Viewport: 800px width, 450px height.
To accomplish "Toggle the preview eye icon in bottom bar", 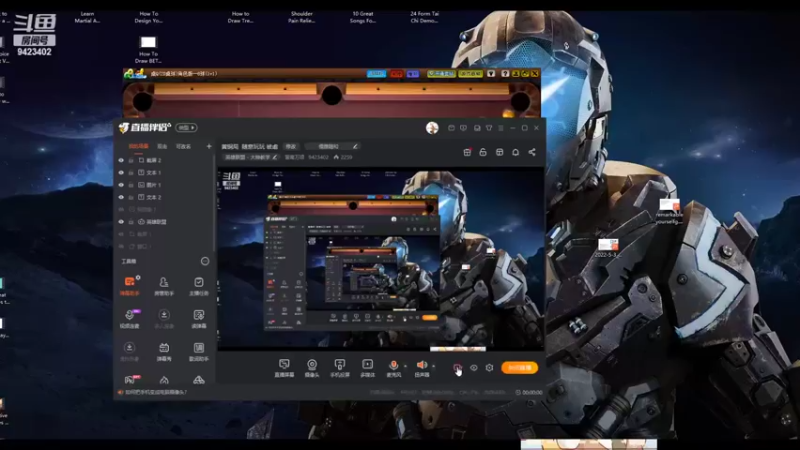I will point(473,368).
